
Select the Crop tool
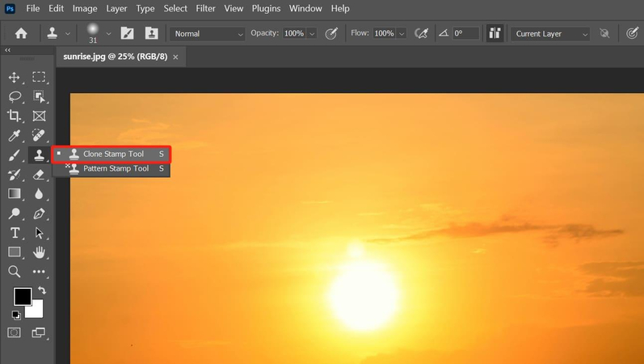tap(15, 116)
